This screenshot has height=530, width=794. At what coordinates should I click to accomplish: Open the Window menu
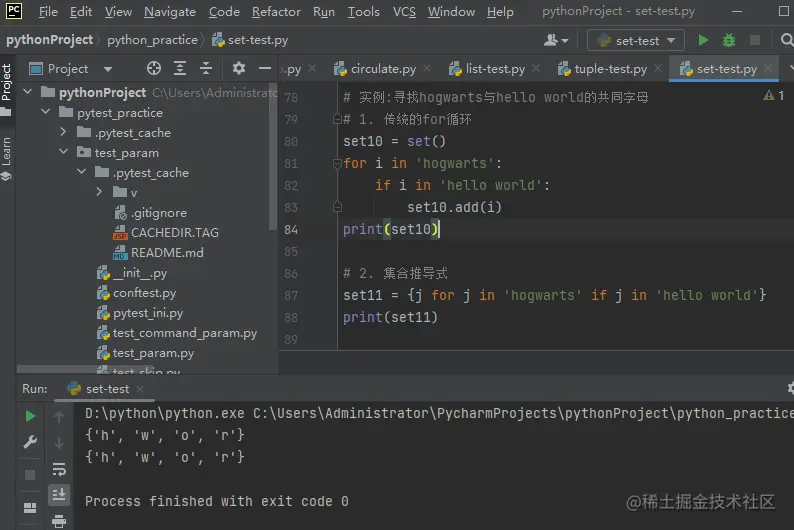[x=451, y=12]
